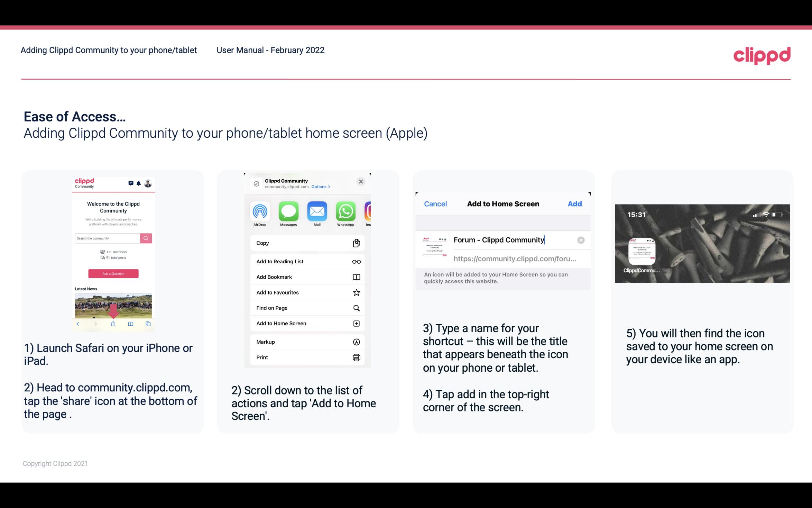Click the Forum Clippd Community name field
This screenshot has width=812, height=508.
(500, 239)
